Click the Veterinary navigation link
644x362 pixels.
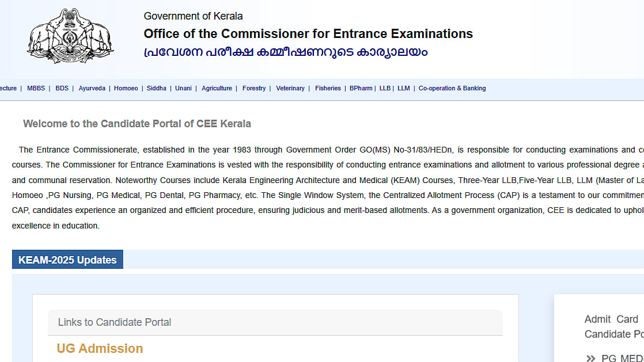click(x=290, y=88)
